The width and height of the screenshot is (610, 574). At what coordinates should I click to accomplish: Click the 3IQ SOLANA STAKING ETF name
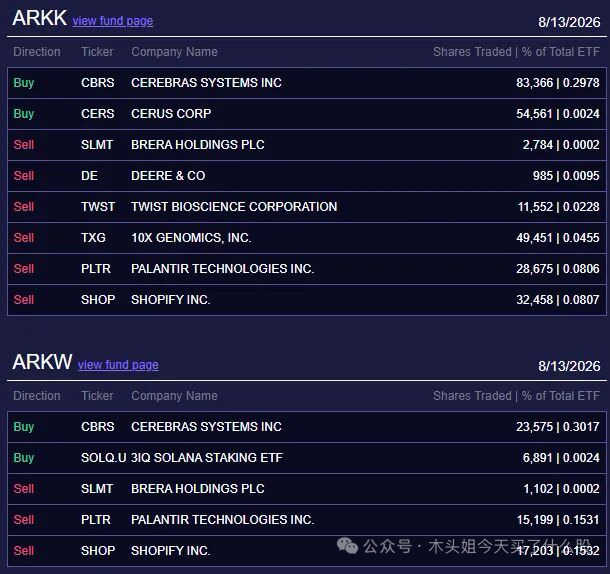[x=207, y=458]
